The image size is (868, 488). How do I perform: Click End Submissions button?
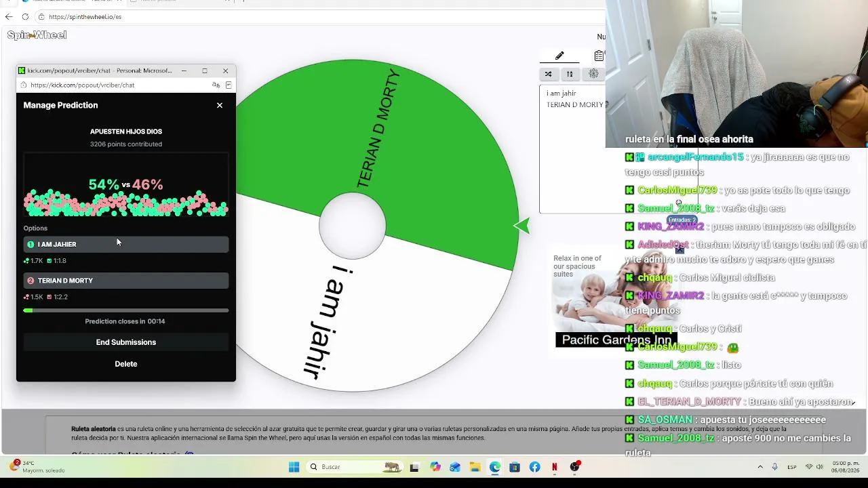click(x=126, y=342)
